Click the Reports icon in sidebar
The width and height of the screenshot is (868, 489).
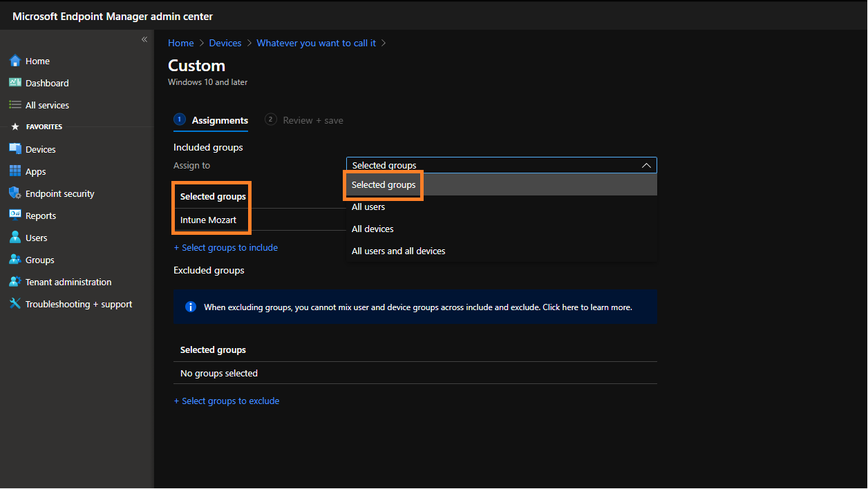[x=15, y=215]
